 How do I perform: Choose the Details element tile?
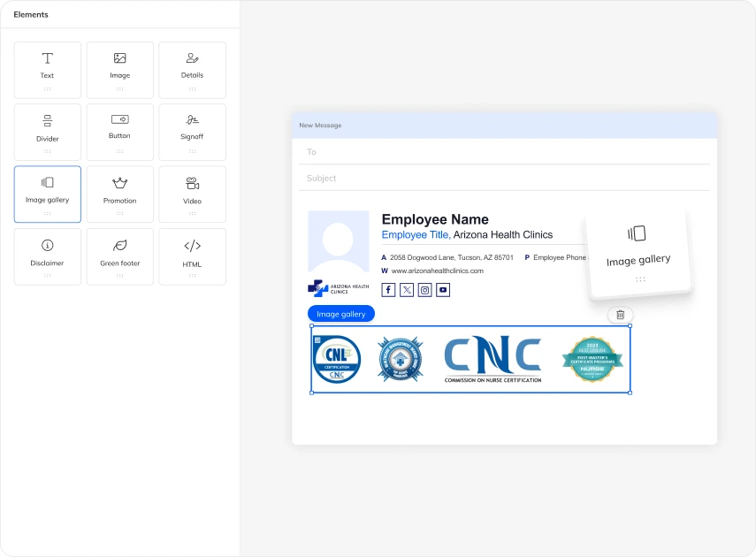(x=192, y=70)
